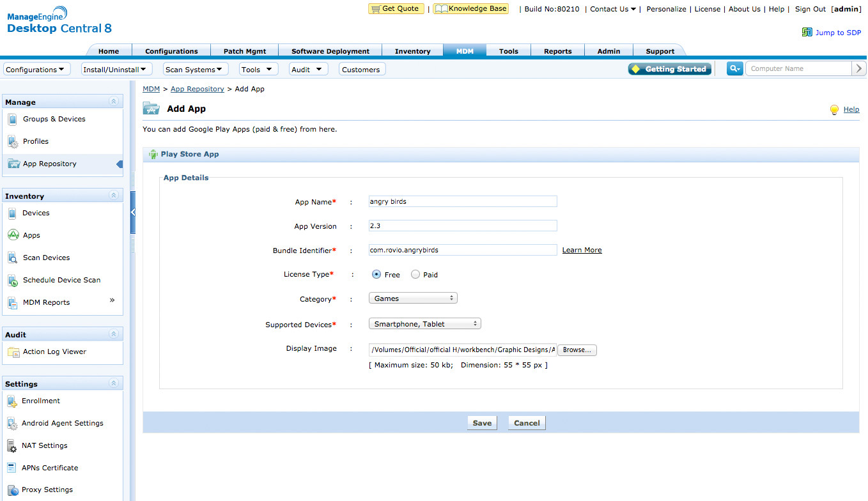This screenshot has height=501, width=868.
Task: Collapse the Settings panel header
Action: coord(113,383)
